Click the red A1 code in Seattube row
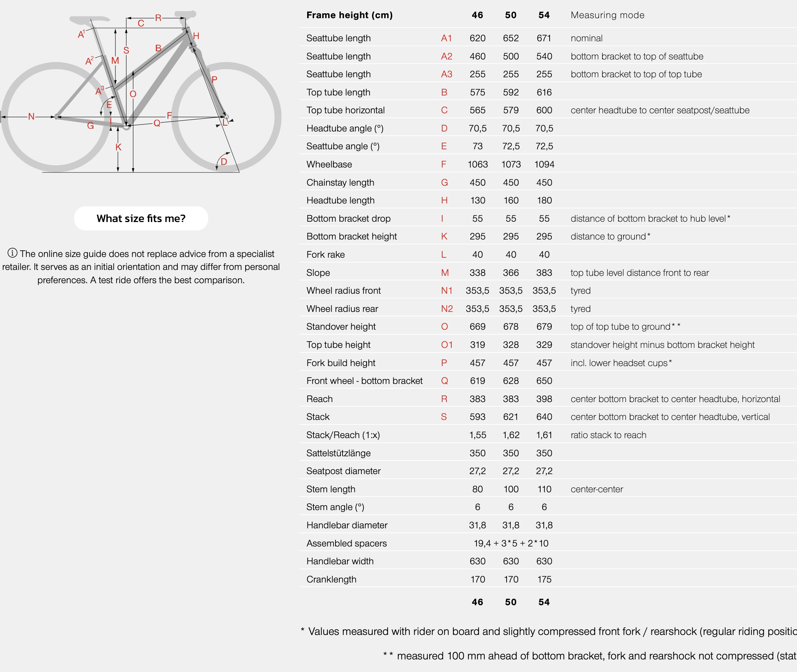The height and width of the screenshot is (672, 797). pyautogui.click(x=446, y=38)
